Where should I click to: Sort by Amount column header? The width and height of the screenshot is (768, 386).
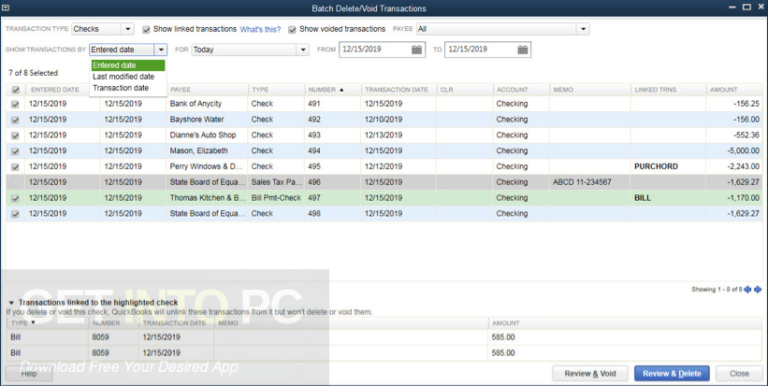(x=734, y=90)
